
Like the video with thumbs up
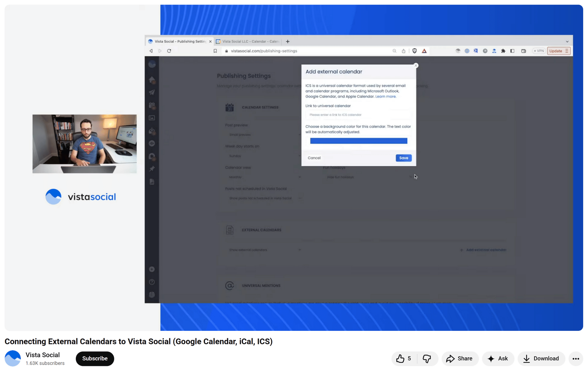pos(400,358)
